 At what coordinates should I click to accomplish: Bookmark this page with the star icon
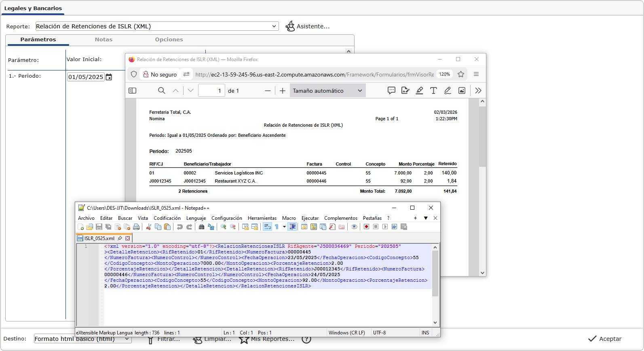point(461,74)
